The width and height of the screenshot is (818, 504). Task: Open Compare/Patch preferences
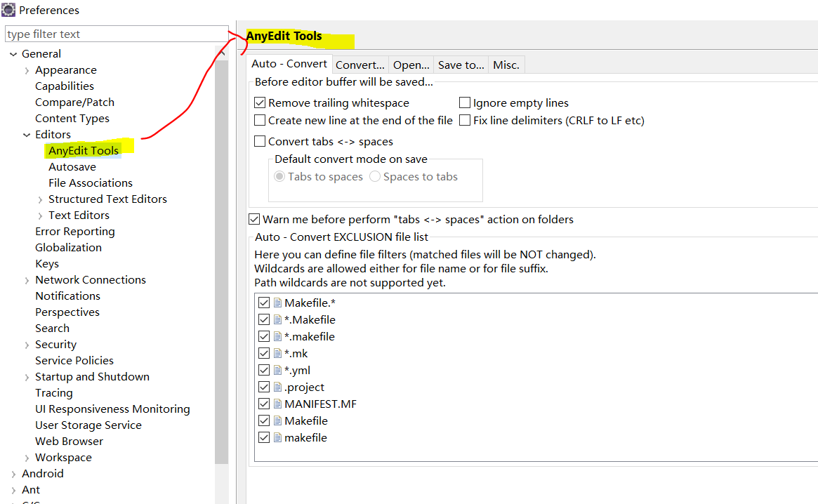pyautogui.click(x=74, y=102)
